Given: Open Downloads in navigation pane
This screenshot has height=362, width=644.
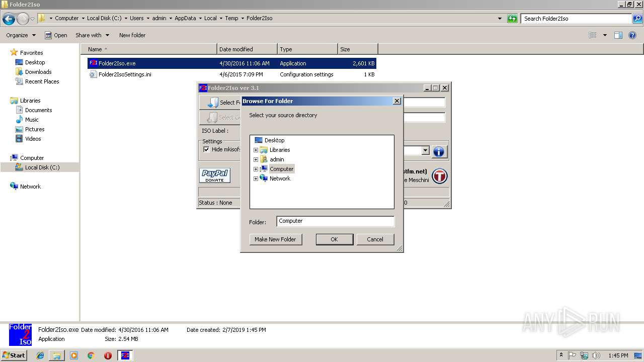Looking at the screenshot, I should [x=38, y=72].
